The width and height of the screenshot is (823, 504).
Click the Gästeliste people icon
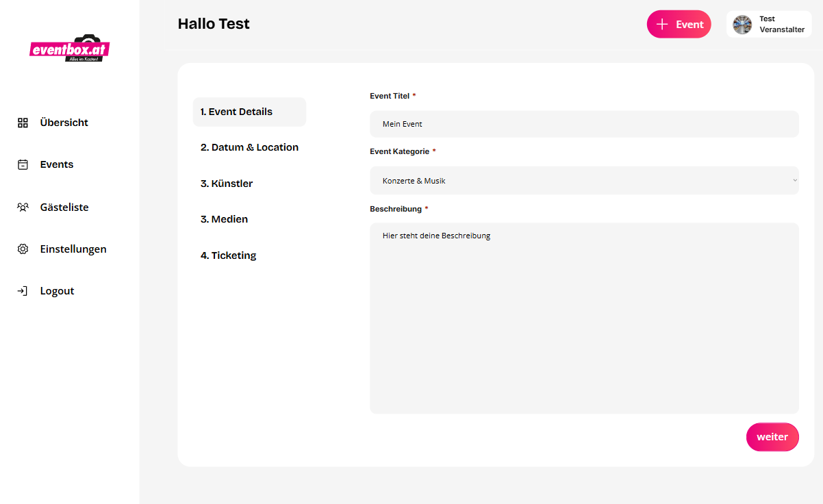23,207
